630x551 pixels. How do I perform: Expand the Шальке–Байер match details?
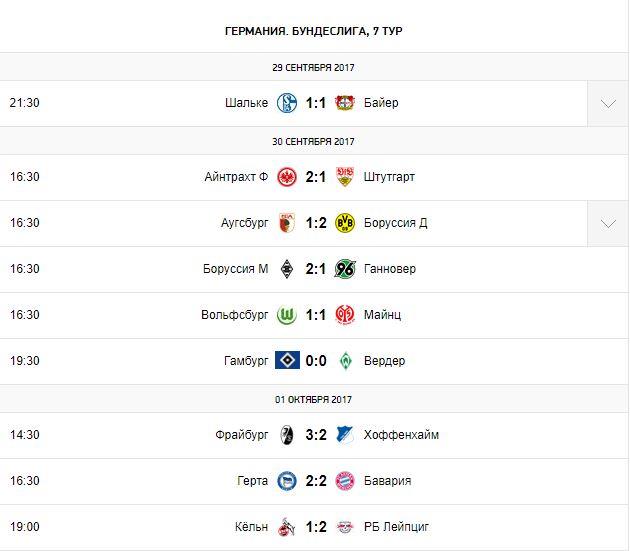(x=608, y=103)
